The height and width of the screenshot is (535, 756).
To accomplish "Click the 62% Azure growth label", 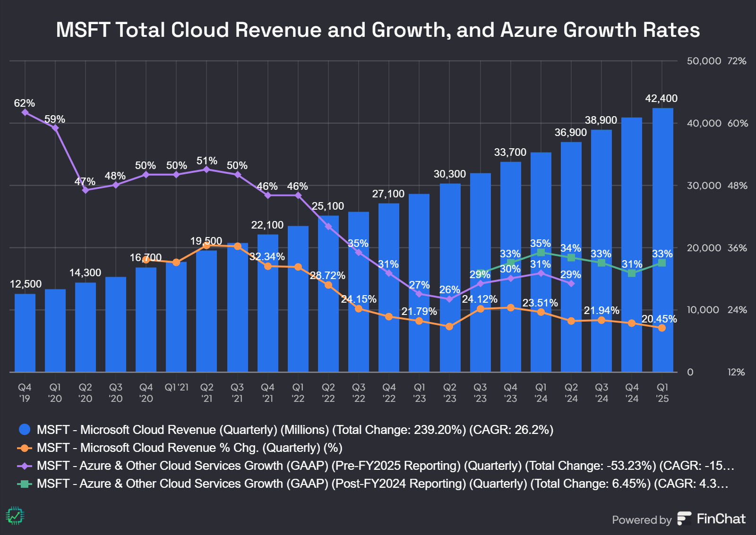I will (25, 103).
